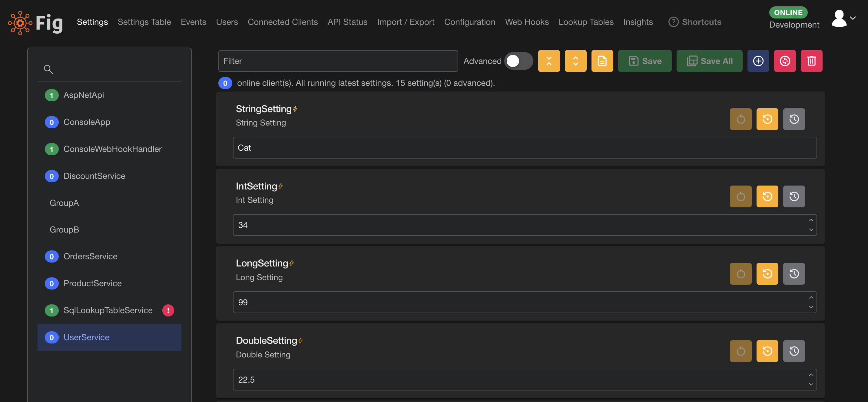The image size is (868, 402).
Task: Click undo icon for IntSetting
Action: coord(740,196)
